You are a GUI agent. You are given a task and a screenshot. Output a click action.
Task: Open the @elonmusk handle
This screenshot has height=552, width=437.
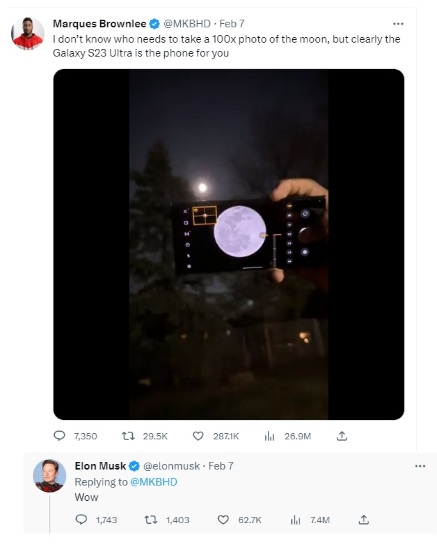[171, 466]
